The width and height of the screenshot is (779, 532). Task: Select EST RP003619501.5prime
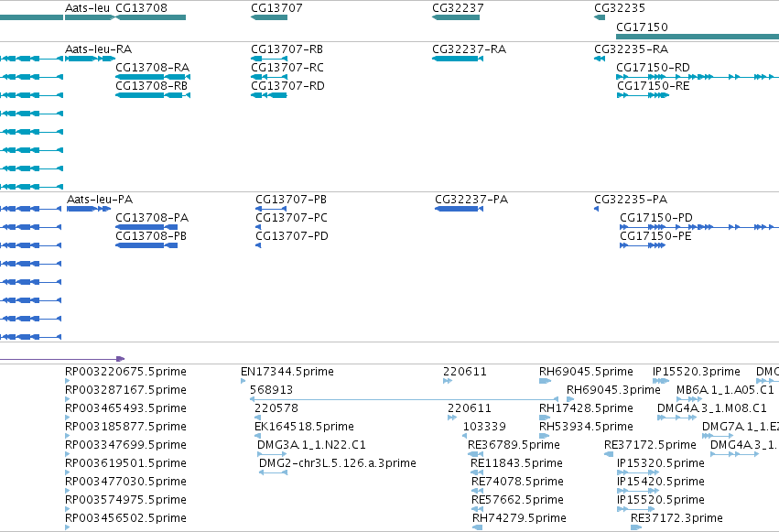click(68, 472)
